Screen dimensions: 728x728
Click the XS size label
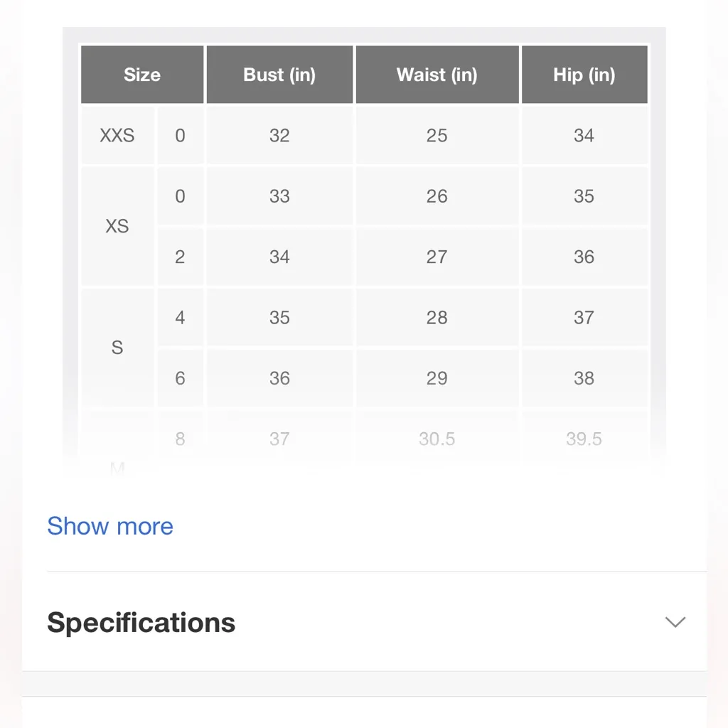[x=117, y=226]
